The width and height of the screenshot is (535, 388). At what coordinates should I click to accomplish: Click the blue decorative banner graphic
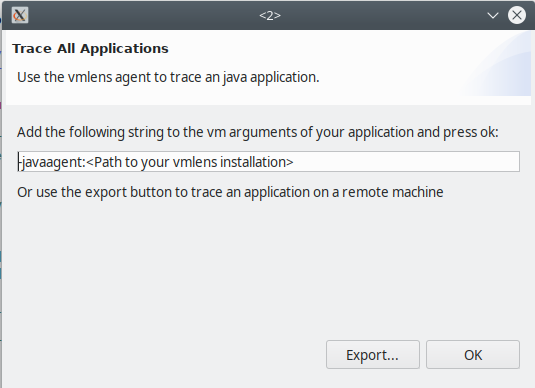pos(498,65)
